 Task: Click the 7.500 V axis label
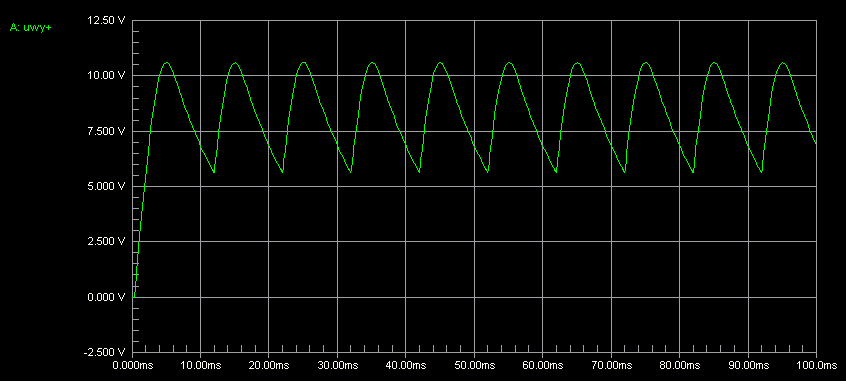(106, 131)
